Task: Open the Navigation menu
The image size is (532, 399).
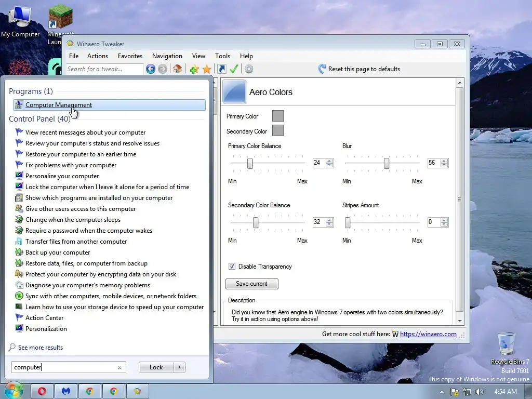Action: coord(167,56)
